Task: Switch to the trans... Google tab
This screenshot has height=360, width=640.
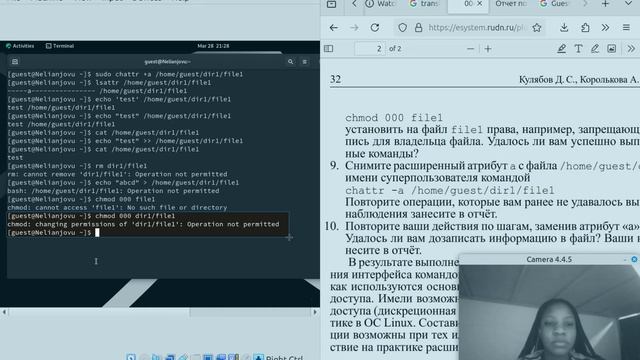Action: [424, 4]
